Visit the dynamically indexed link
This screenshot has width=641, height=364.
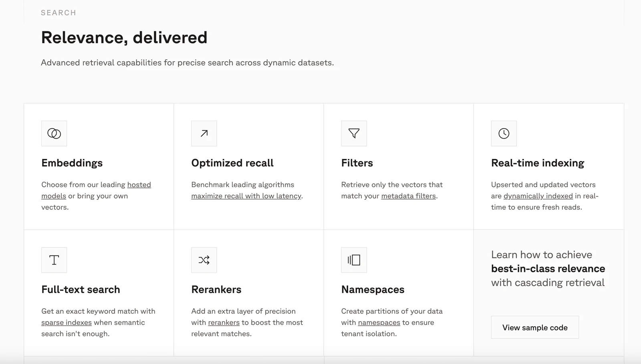pyautogui.click(x=538, y=196)
